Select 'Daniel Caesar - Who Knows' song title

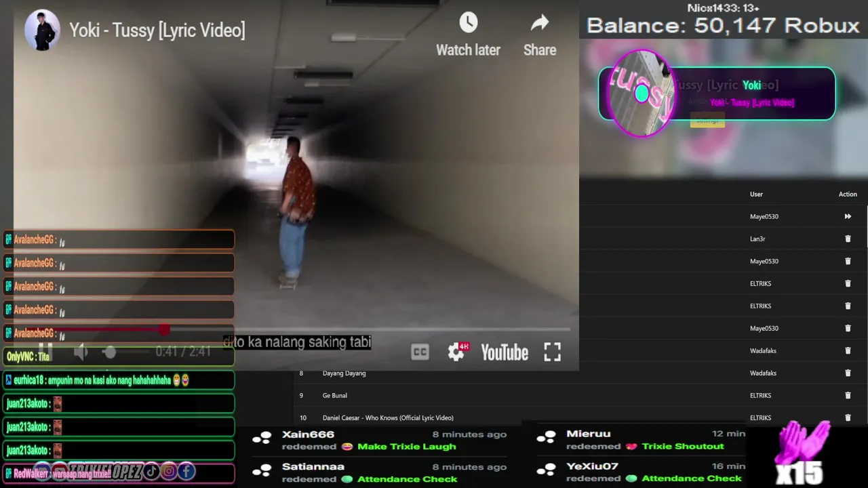click(388, 418)
